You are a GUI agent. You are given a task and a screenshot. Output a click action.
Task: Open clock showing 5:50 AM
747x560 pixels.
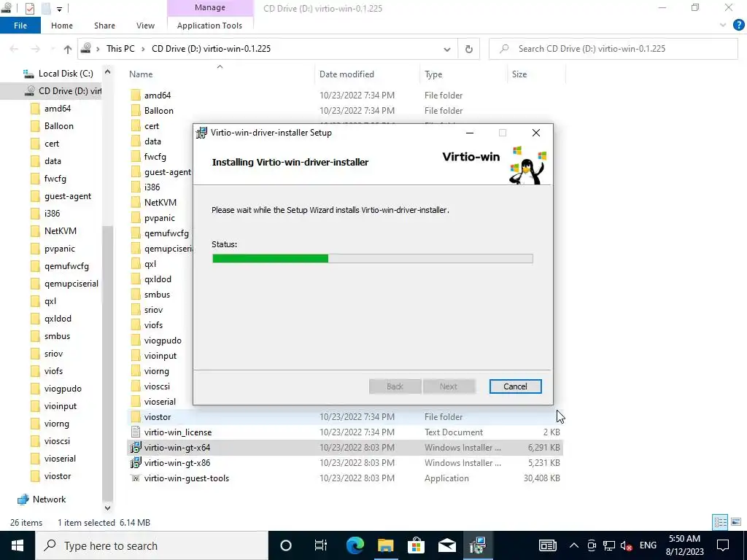point(684,545)
